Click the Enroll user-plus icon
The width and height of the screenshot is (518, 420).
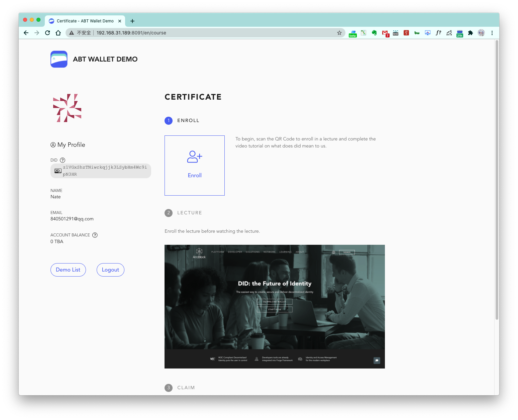click(x=195, y=156)
